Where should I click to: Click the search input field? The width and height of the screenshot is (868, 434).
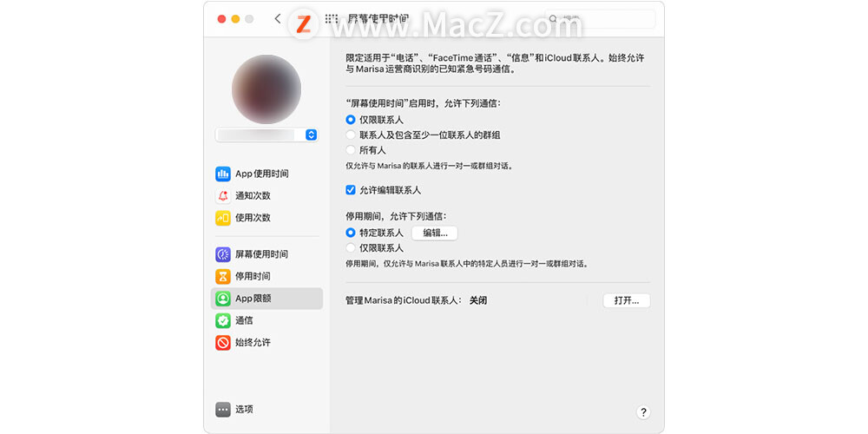pos(600,19)
